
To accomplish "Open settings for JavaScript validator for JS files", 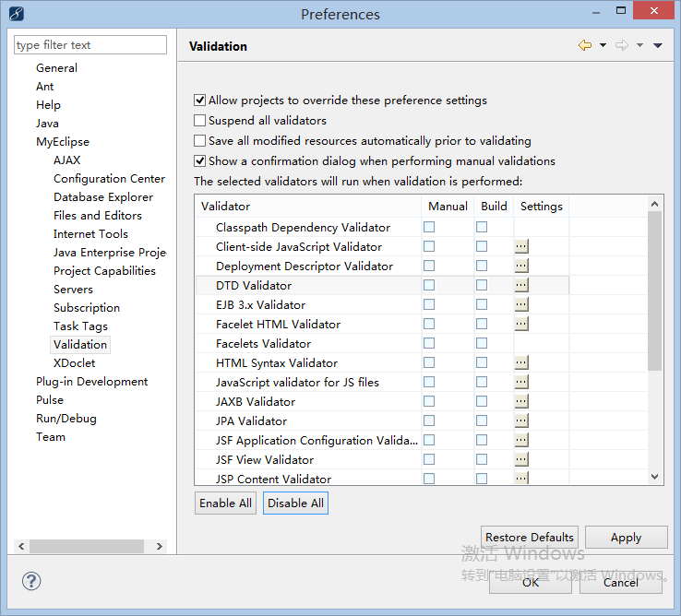I will coord(521,382).
